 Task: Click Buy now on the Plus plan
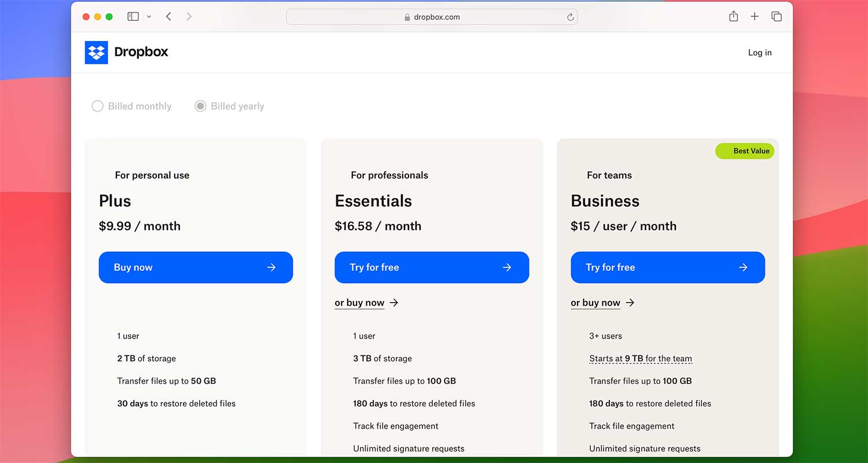tap(196, 267)
